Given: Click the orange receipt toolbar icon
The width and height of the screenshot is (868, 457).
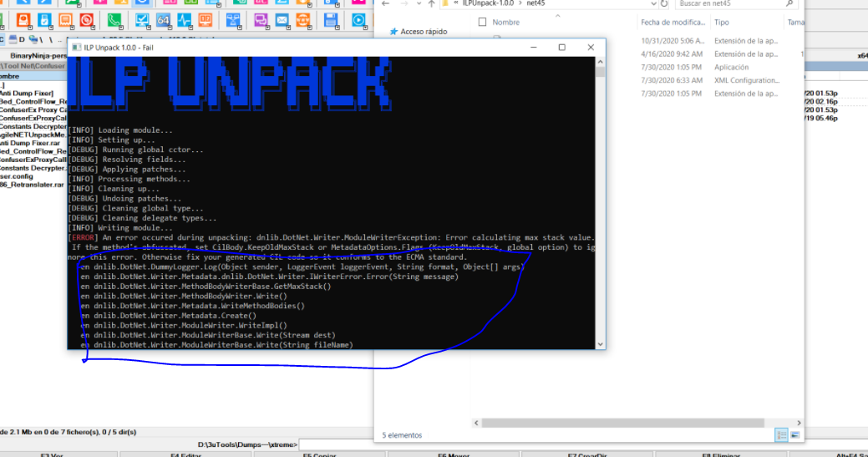Looking at the screenshot, I should pos(65,21).
